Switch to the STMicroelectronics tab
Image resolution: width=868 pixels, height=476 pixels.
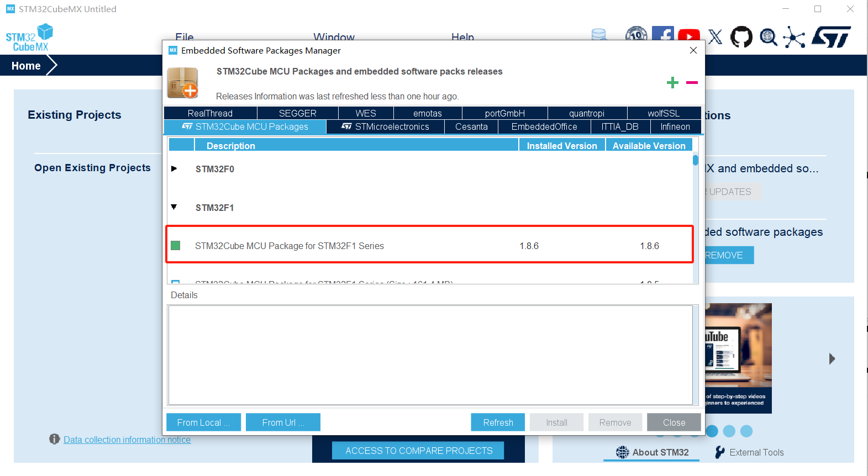[385, 127]
